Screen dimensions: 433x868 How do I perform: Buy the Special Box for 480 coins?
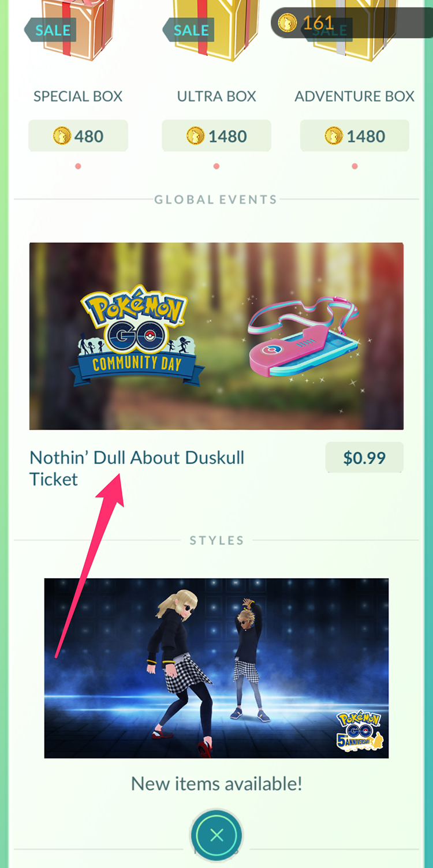click(x=78, y=136)
